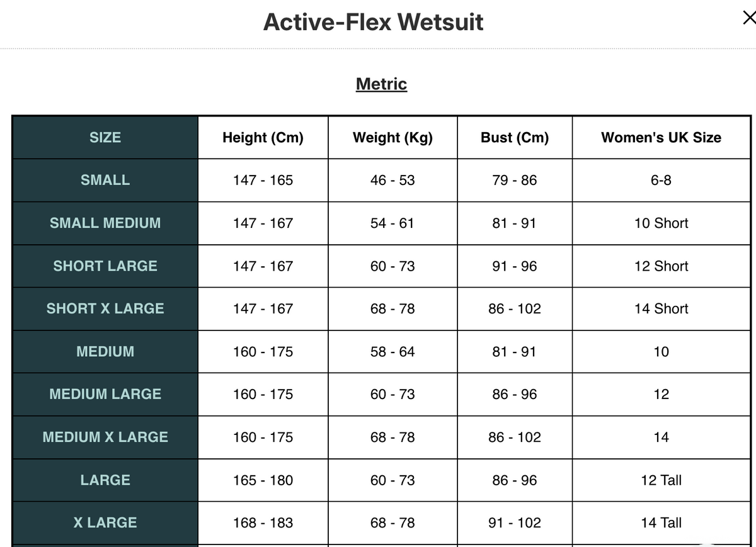Select the SHORT LARGE row label

[x=105, y=266]
